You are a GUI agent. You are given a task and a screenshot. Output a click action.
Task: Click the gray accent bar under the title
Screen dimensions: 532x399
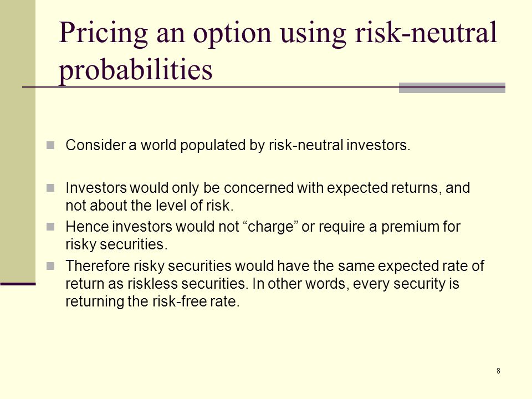pos(452,88)
